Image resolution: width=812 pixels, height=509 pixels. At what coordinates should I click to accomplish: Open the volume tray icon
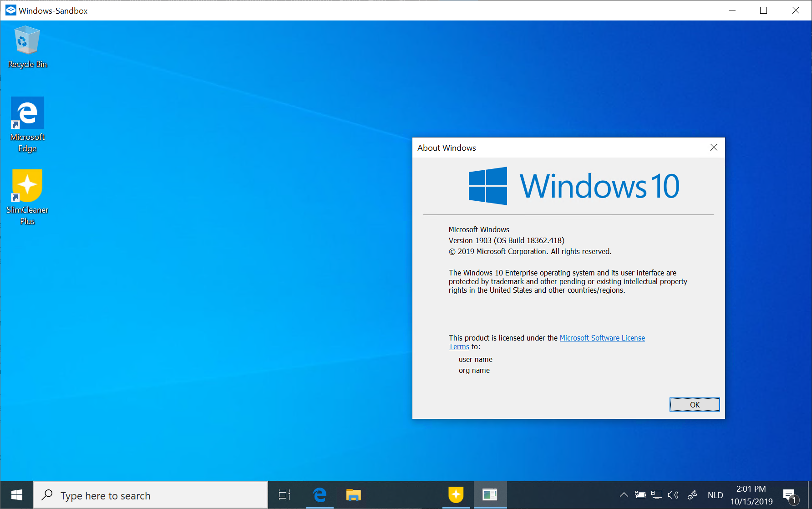click(673, 495)
